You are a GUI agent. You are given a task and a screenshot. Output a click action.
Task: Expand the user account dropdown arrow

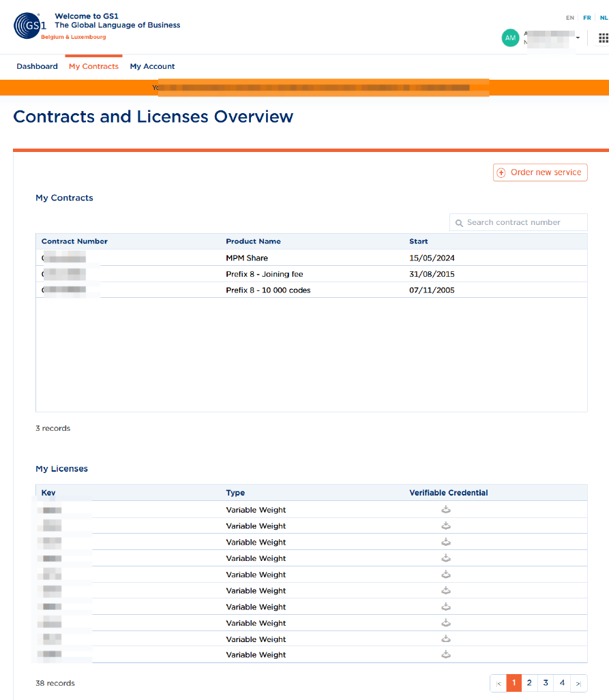pyautogui.click(x=578, y=37)
